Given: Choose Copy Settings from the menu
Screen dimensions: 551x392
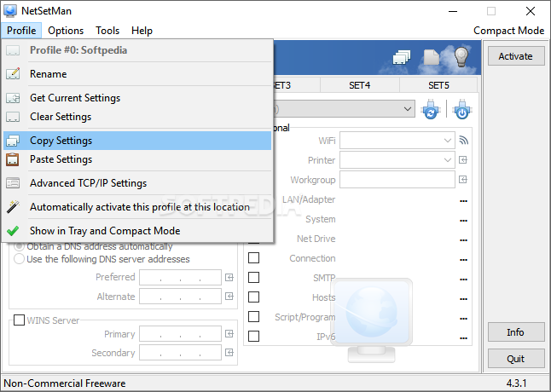Looking at the screenshot, I should tap(137, 141).
